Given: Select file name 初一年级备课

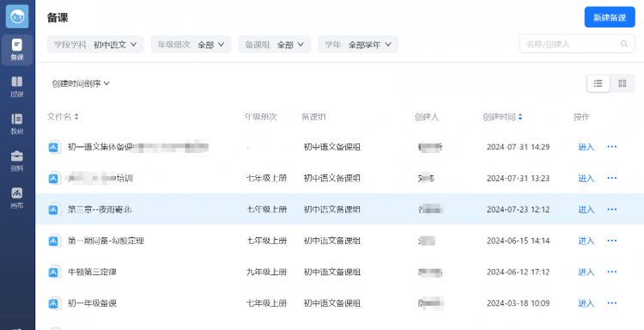Looking at the screenshot, I should click(x=92, y=302).
